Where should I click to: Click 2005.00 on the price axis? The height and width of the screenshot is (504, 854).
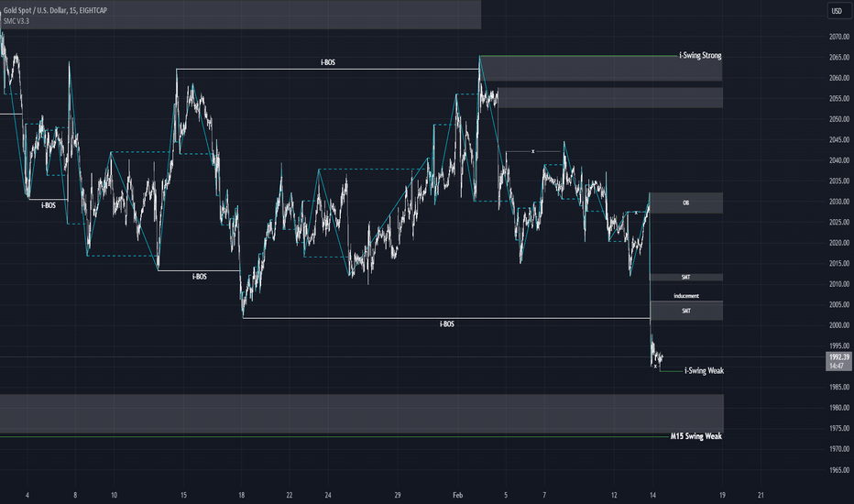[x=839, y=305]
